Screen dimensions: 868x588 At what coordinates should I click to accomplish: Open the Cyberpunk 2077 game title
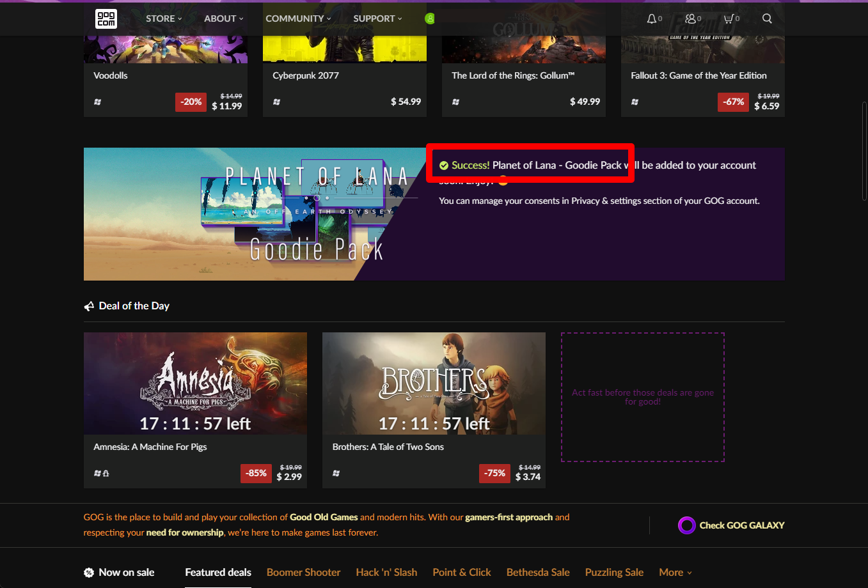(306, 75)
